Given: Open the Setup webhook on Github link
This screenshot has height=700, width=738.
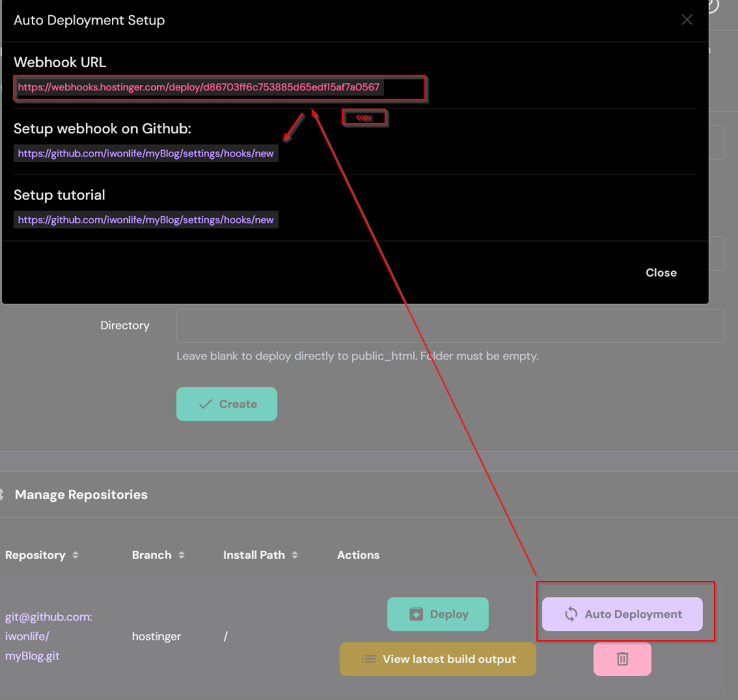Looking at the screenshot, I should (x=146, y=154).
